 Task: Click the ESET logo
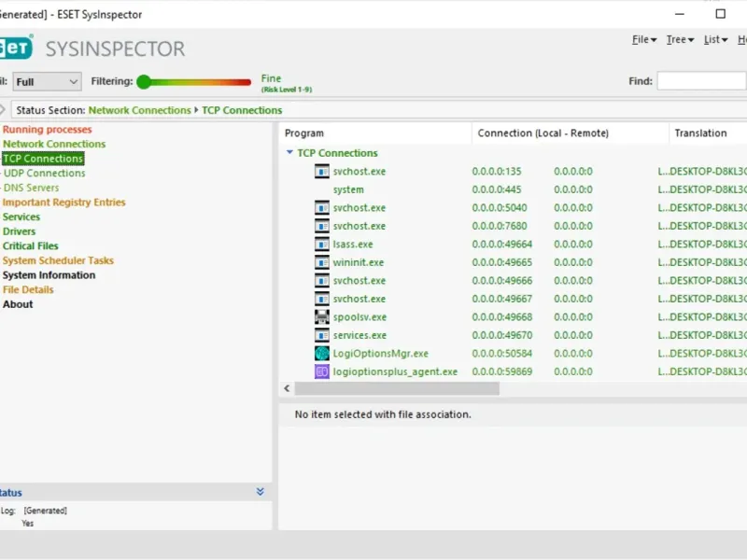(x=16, y=48)
